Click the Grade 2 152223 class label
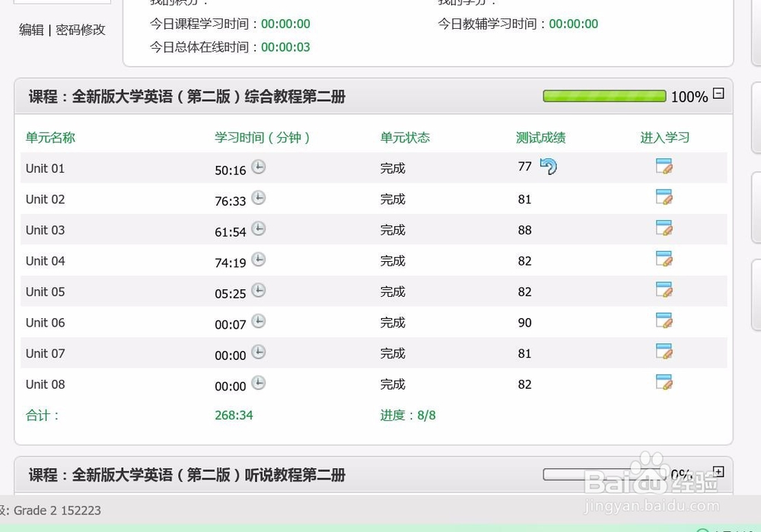Screen dimensions: 761x532 57,511
